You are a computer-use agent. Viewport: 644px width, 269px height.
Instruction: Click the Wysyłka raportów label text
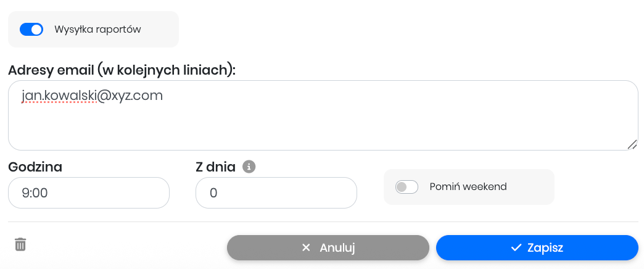tap(97, 29)
